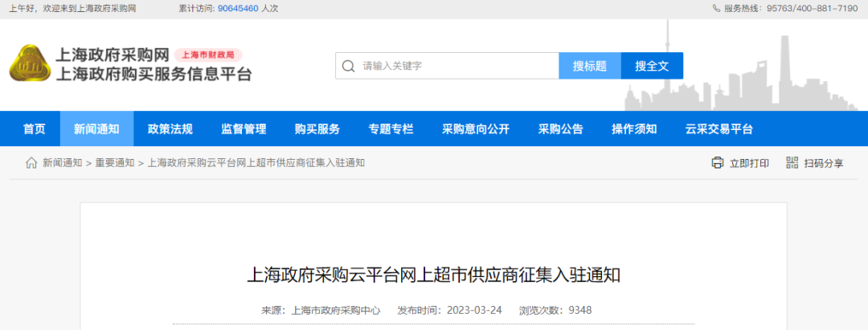Screen dimensions: 868x330
Task: Click the phone icon beside 服务热线
Action: tap(716, 9)
